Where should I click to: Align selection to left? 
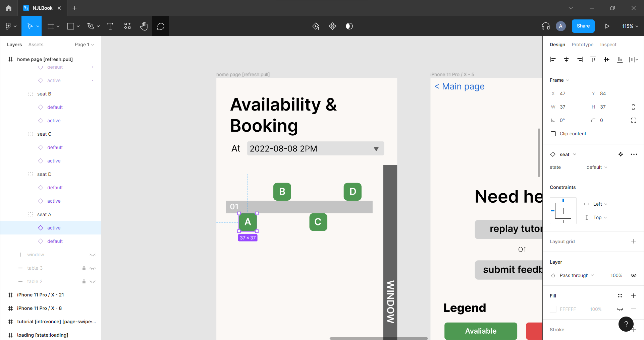(x=553, y=60)
